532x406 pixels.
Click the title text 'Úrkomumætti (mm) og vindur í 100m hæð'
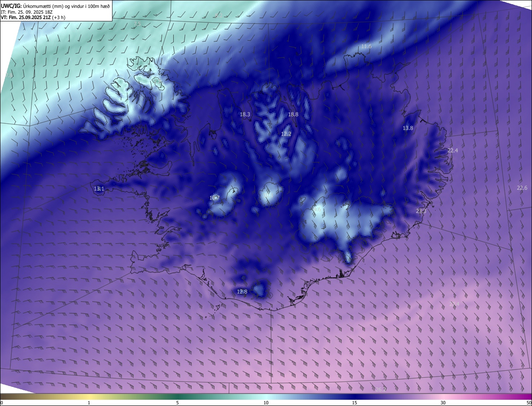click(x=66, y=6)
